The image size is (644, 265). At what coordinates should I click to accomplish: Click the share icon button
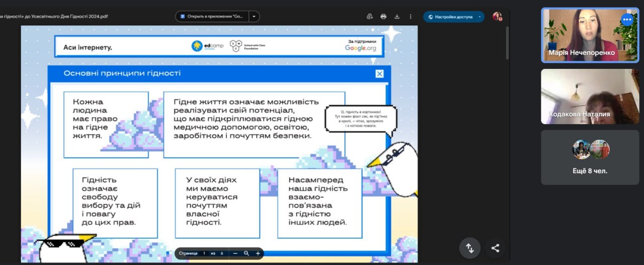(495, 248)
